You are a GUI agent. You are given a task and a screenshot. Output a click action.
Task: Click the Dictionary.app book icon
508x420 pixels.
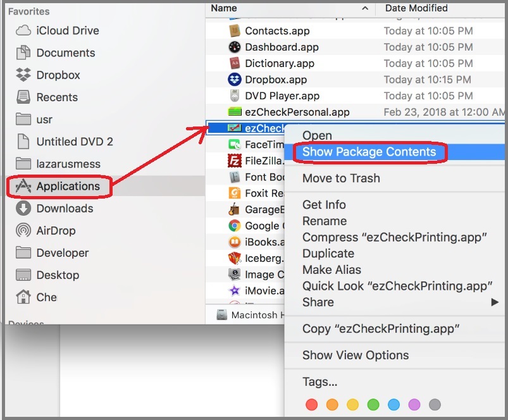[235, 63]
